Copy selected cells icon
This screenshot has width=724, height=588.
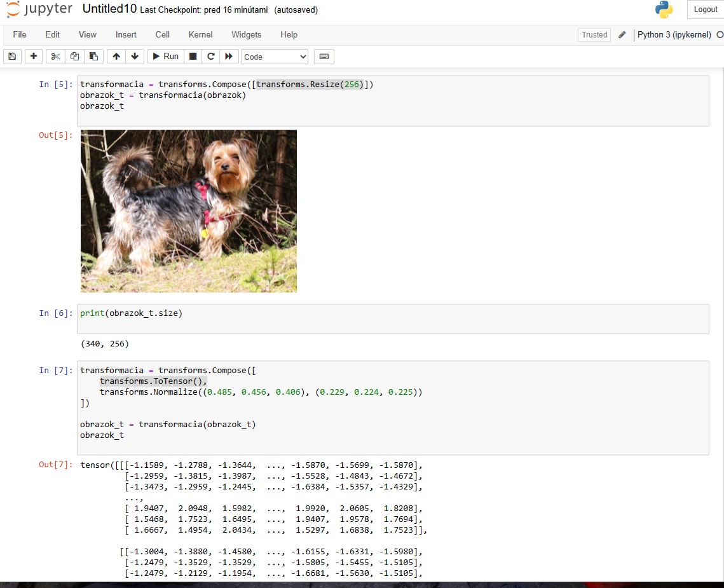(x=74, y=57)
